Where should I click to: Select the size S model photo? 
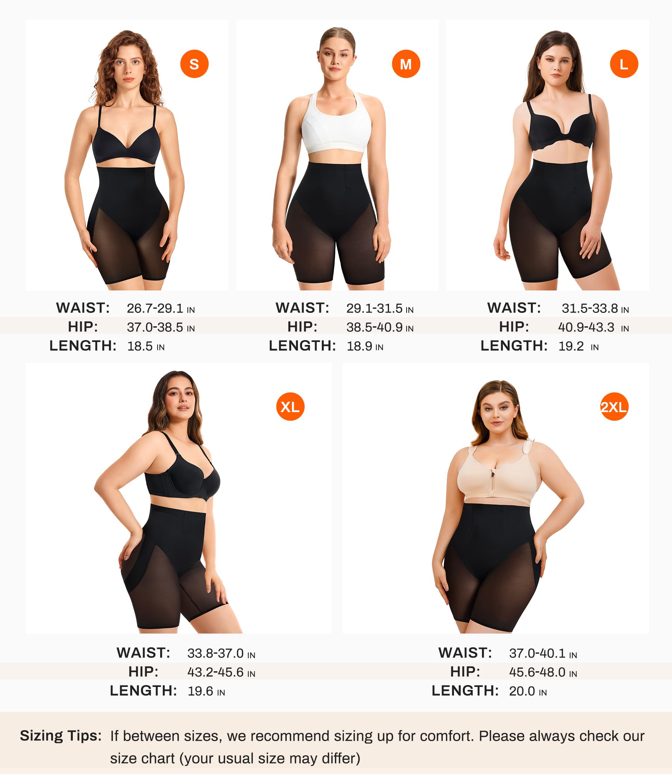coord(127,155)
